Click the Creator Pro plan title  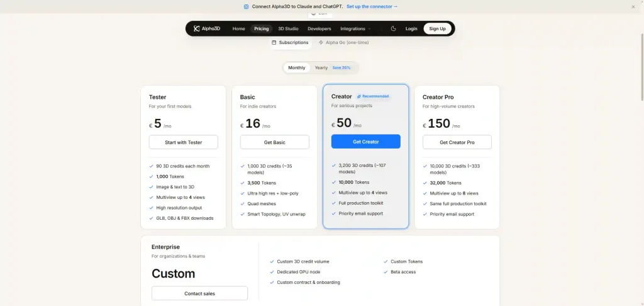coord(438,97)
